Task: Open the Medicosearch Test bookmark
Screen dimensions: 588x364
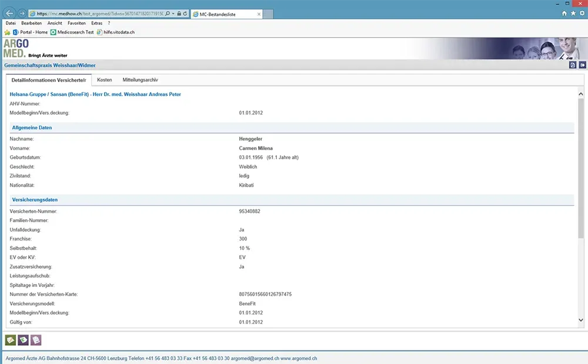Action: 72,32
